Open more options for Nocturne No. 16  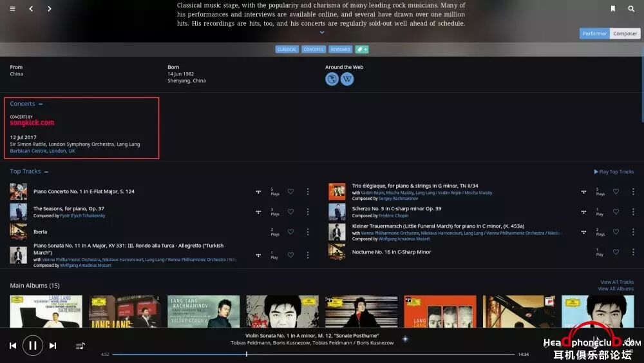(633, 252)
